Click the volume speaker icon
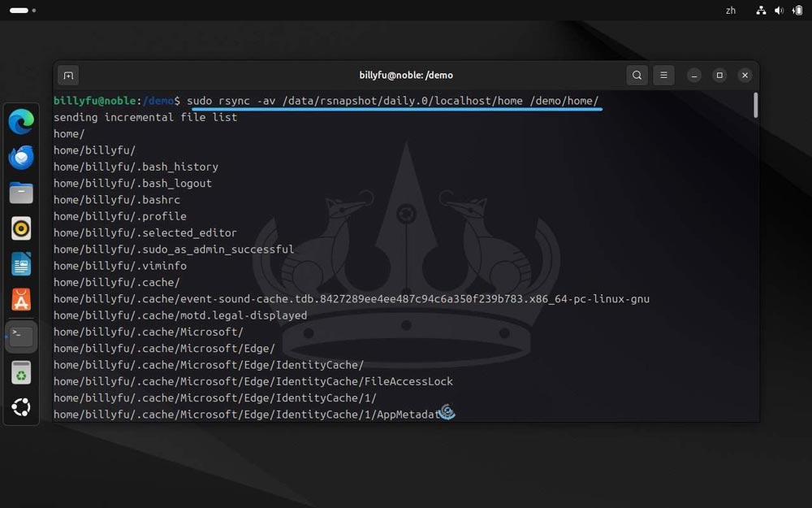812x508 pixels. coord(779,11)
